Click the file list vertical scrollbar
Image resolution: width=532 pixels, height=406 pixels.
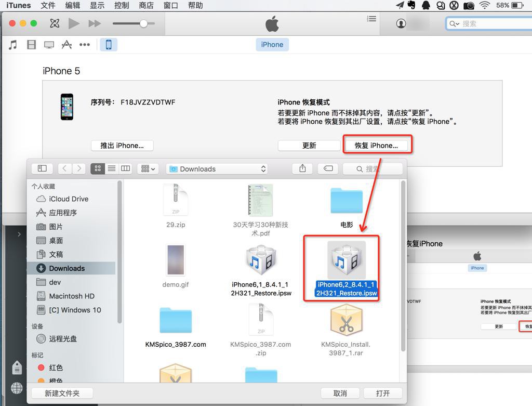(x=403, y=266)
